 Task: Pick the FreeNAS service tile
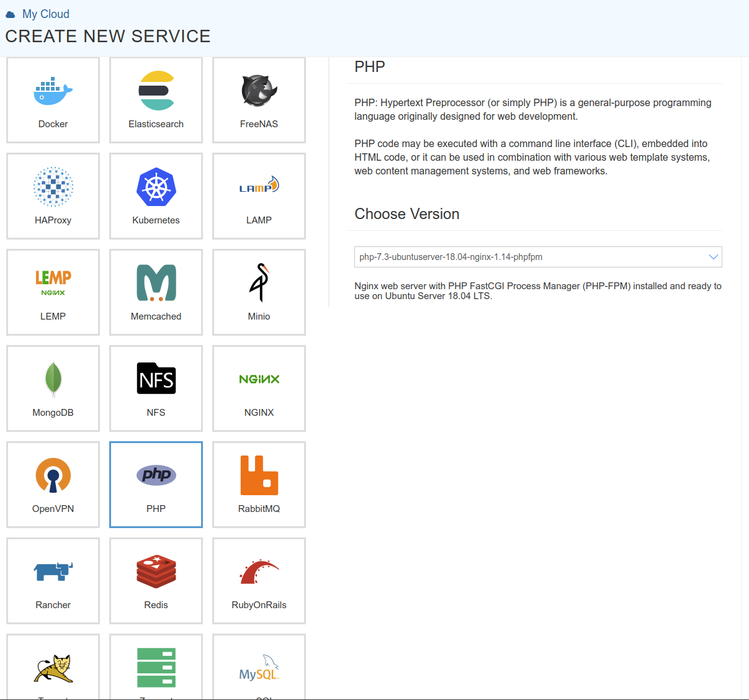click(x=259, y=101)
